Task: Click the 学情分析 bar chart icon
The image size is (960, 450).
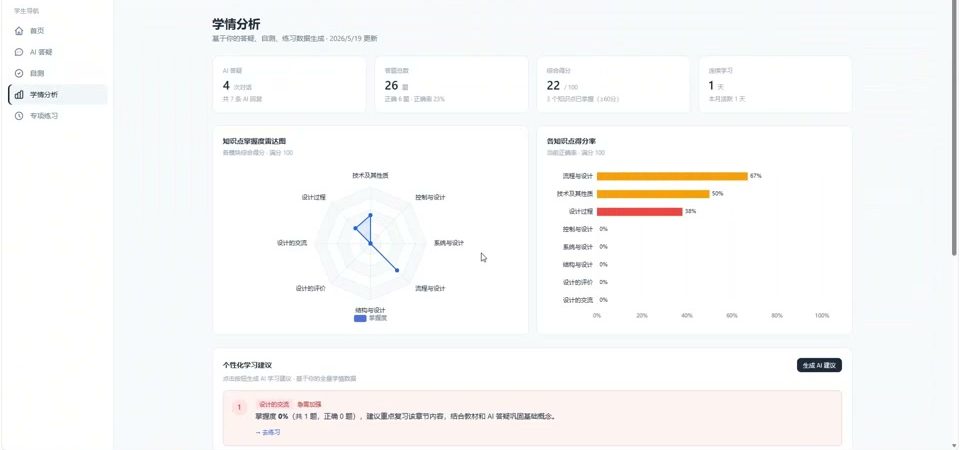Action: coord(19,94)
